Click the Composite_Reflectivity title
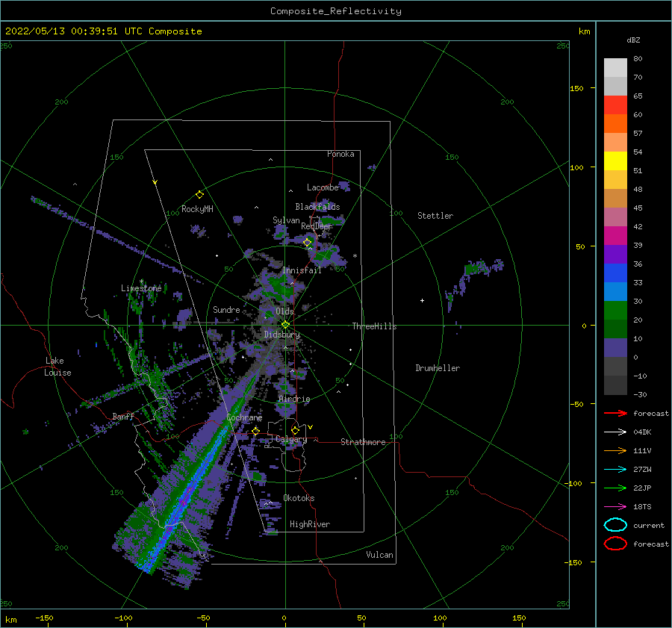This screenshot has width=672, height=628. (335, 11)
